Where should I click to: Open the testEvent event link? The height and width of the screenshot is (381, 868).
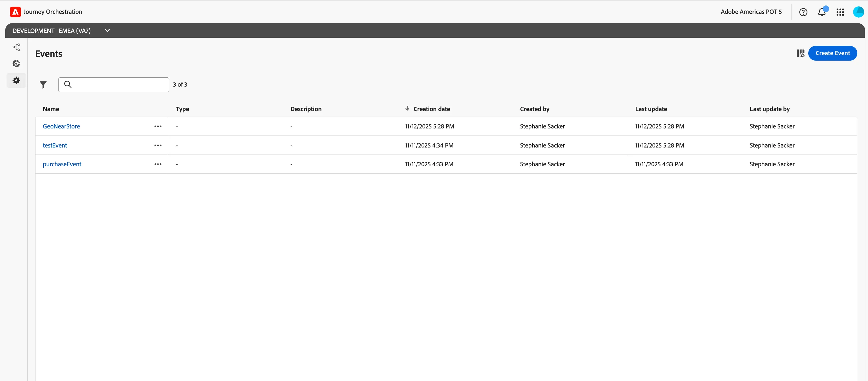click(x=55, y=145)
